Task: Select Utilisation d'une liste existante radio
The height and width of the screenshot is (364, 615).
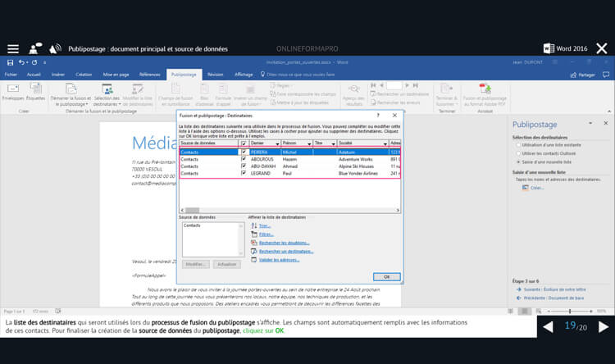Action: (x=518, y=145)
